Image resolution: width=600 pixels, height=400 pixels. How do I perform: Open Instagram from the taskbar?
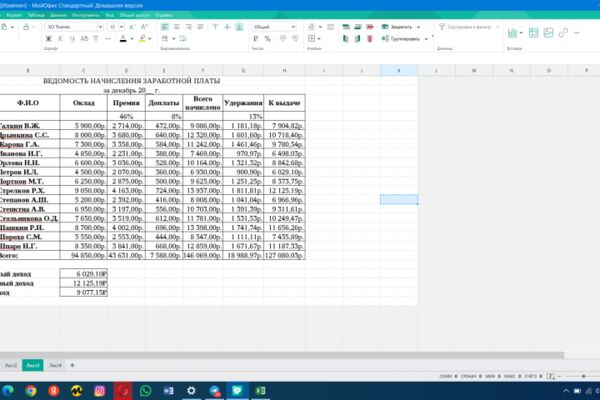click(x=99, y=391)
